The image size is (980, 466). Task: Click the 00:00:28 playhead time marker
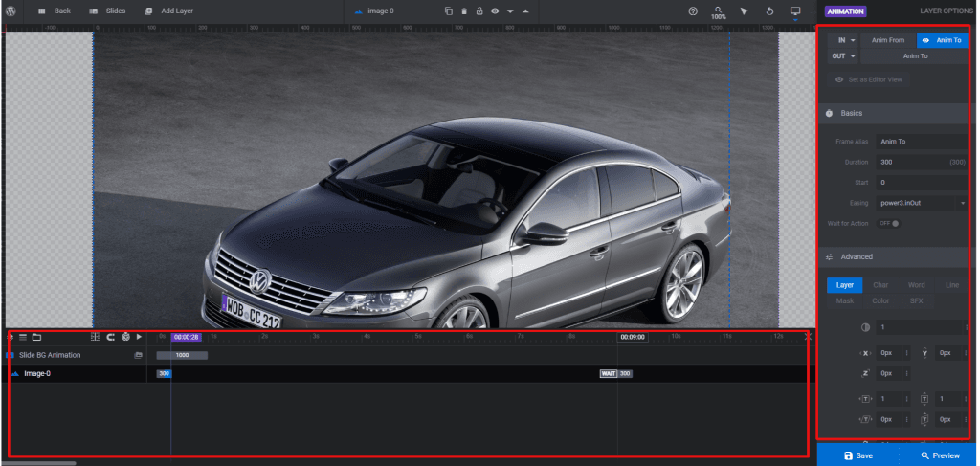click(187, 337)
